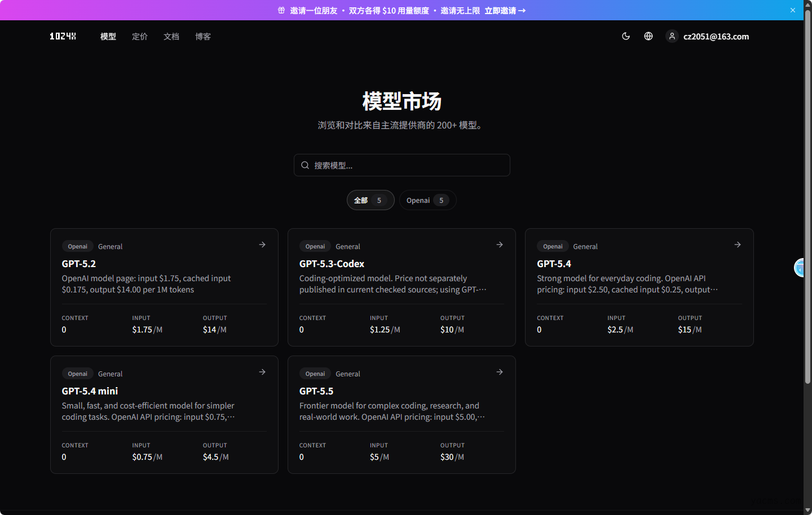
Task: Click General label on GPT-5.2 card
Action: pyautogui.click(x=110, y=247)
